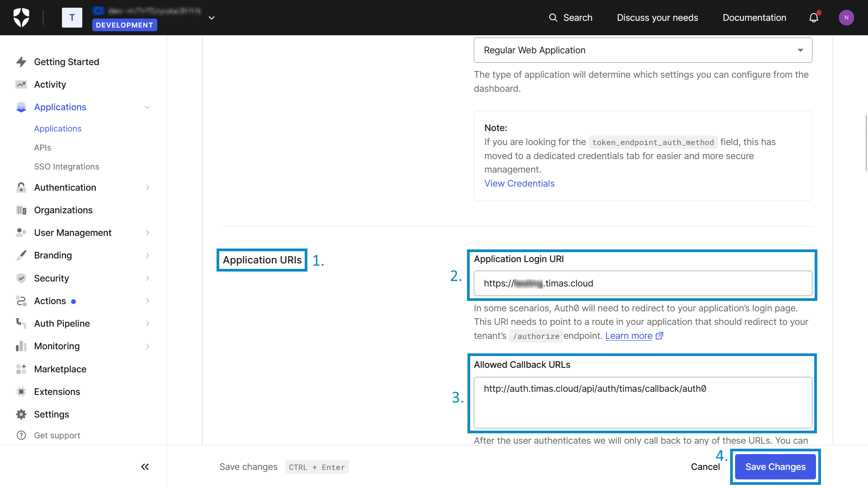The height and width of the screenshot is (488, 868).
Task: Select SSO Integrations sub-item
Action: click(66, 167)
